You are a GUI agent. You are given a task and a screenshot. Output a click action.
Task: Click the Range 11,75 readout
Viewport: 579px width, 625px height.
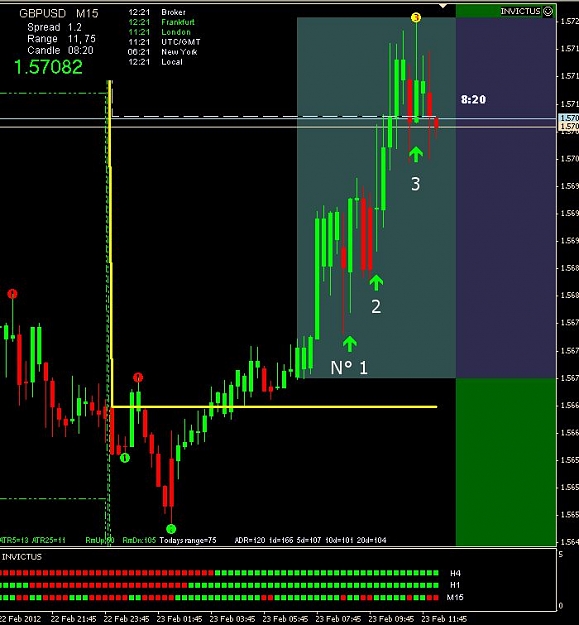[61, 39]
